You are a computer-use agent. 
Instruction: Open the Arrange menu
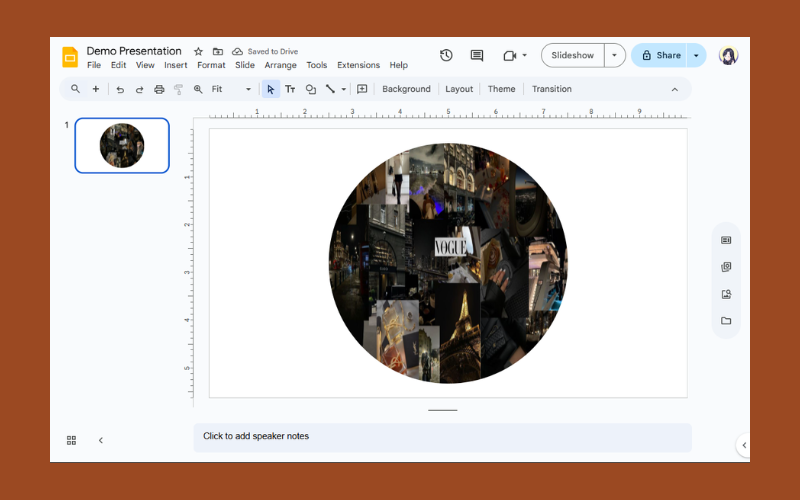pos(281,65)
